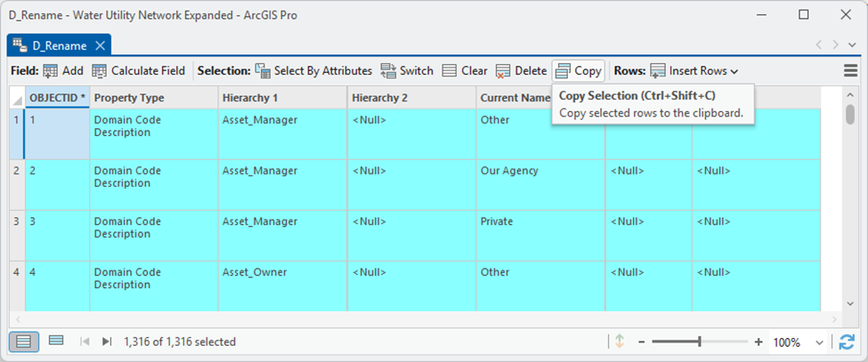Screen dimensions: 868x362
Task: Sort by OBJECTID column header
Action: (58, 98)
